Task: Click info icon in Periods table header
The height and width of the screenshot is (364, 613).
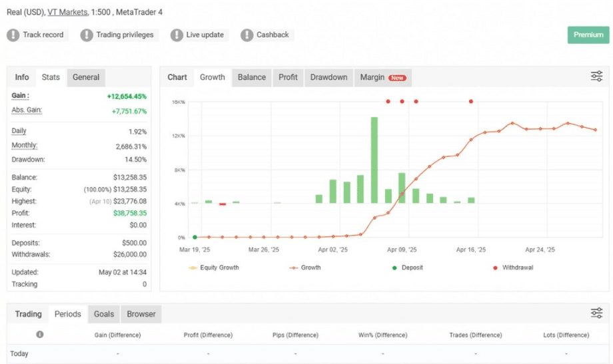Action: click(x=40, y=334)
